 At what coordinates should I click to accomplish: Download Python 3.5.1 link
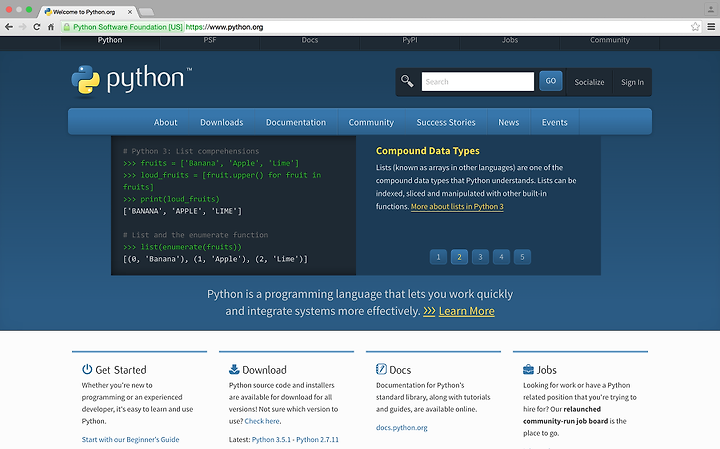tap(271, 439)
